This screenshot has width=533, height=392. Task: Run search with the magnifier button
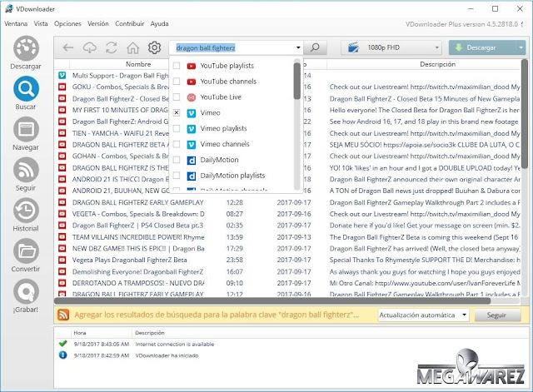[315, 47]
